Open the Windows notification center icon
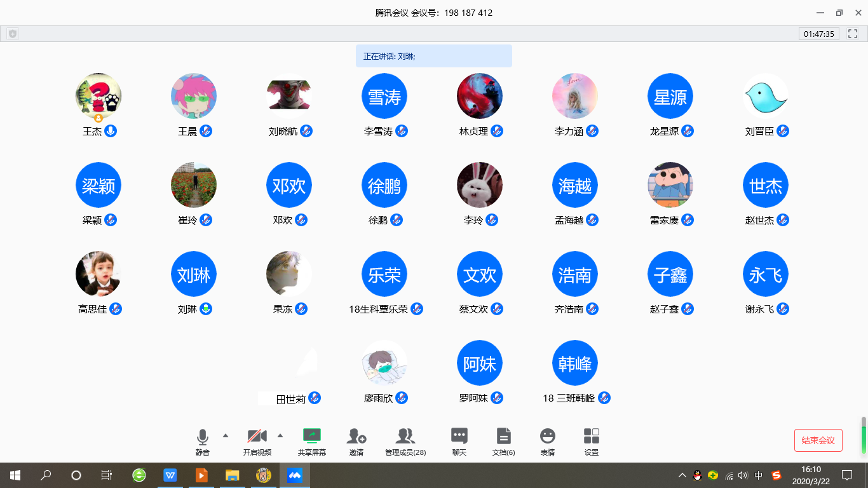Screen dimensions: 868x488 (x=846, y=475)
